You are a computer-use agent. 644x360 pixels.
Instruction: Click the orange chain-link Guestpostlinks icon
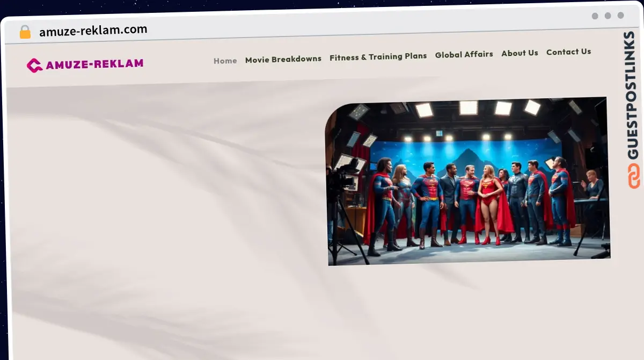(x=634, y=176)
